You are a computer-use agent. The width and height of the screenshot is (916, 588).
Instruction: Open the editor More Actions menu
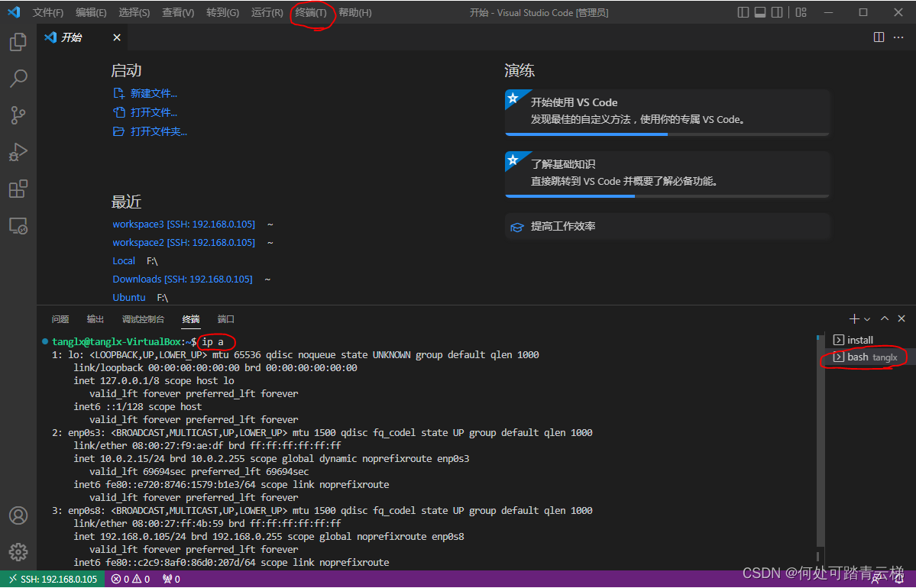[x=898, y=37]
